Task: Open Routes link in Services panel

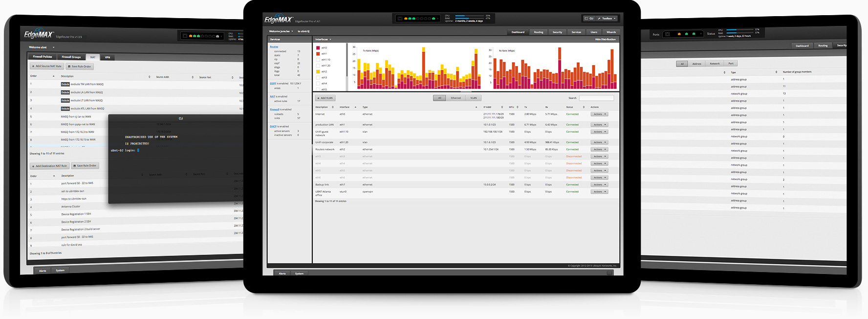Action: point(274,47)
